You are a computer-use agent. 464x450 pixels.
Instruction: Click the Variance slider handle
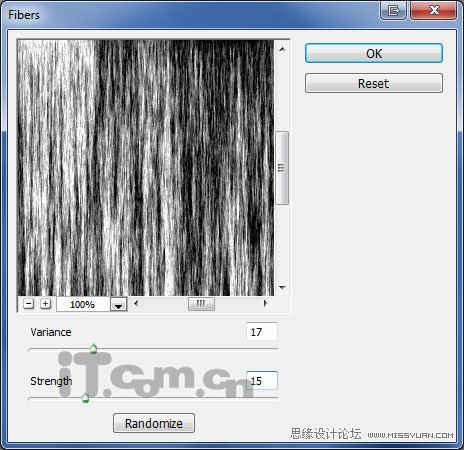click(x=94, y=349)
